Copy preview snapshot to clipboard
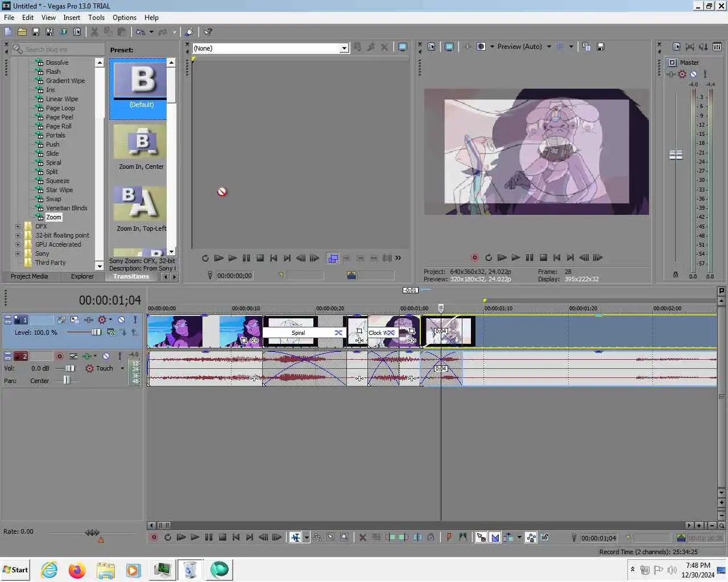 coord(586,47)
